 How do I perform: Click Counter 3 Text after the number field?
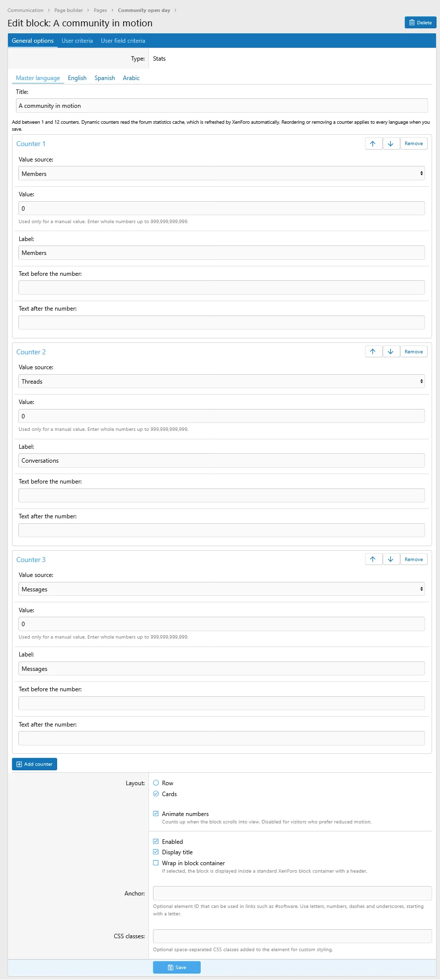point(221,738)
